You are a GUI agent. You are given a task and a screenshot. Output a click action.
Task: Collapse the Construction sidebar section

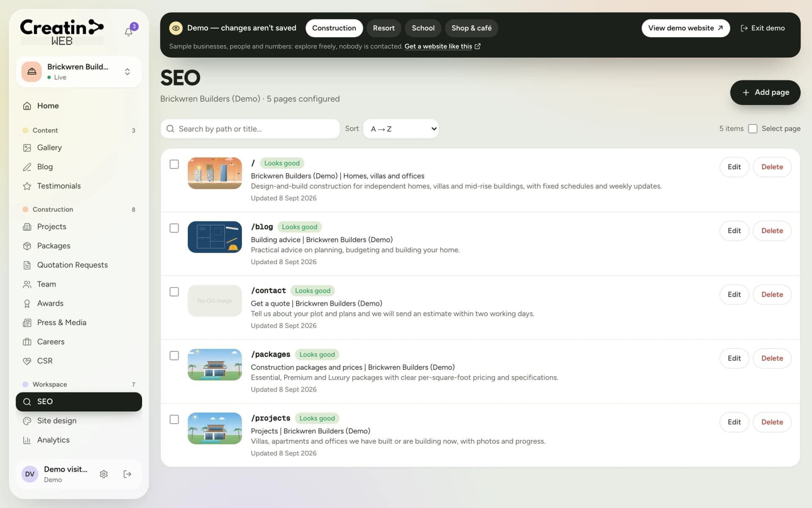pyautogui.click(x=79, y=210)
